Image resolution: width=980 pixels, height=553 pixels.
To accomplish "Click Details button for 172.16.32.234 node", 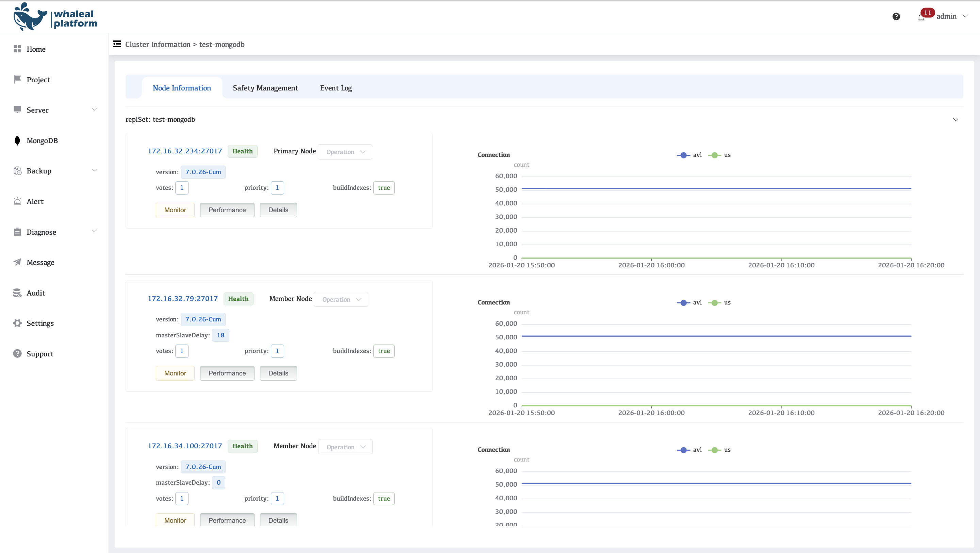I will tap(278, 210).
